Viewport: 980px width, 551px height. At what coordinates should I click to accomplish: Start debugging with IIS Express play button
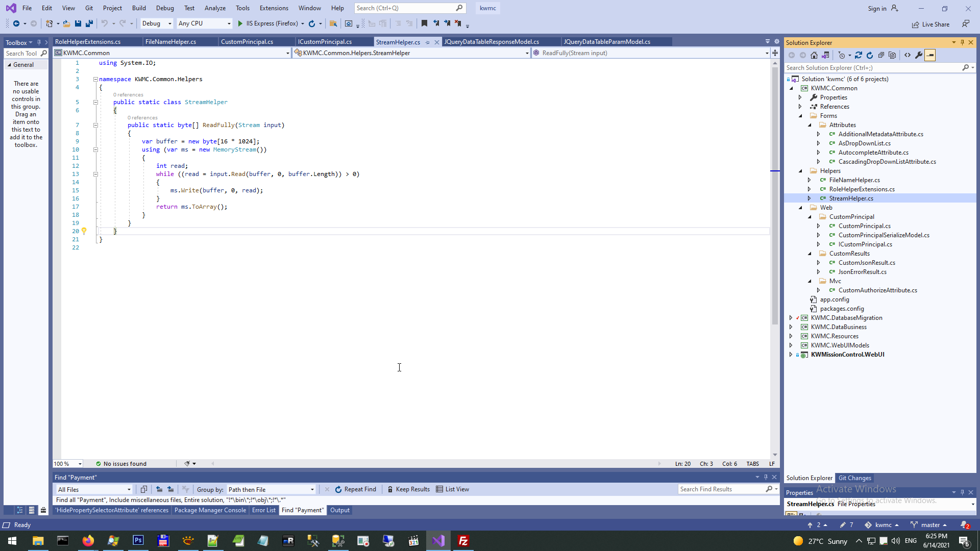(x=240, y=23)
